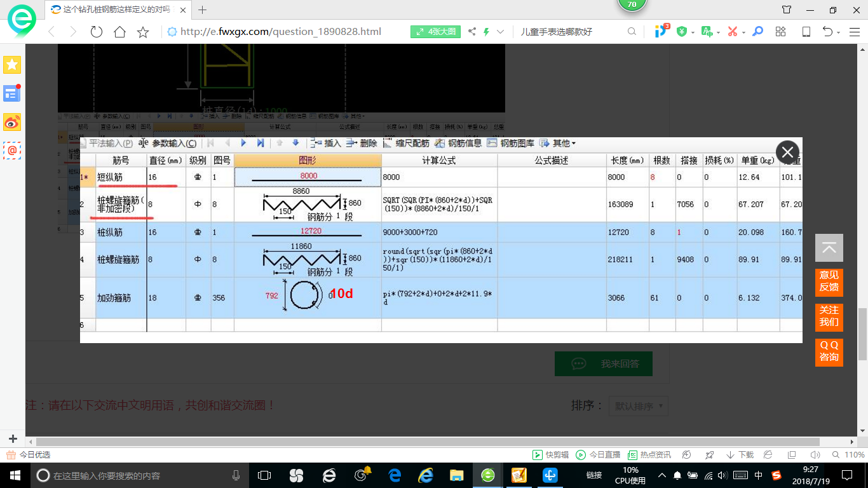This screenshot has width=868, height=488.
Task: Click 参数输入(C) in enlarged image toolbar
Action: pyautogui.click(x=167, y=144)
